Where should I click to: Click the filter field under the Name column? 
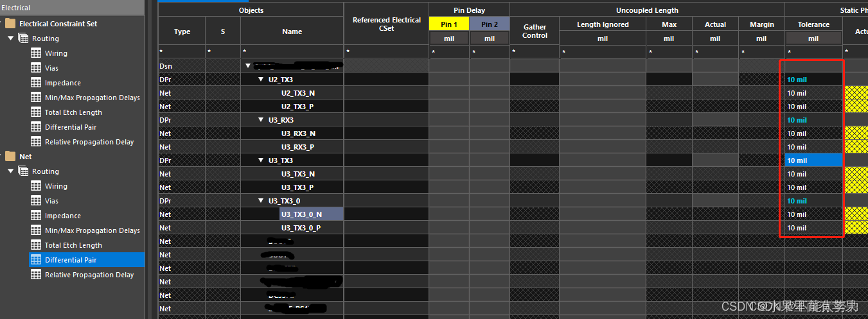[x=292, y=51]
